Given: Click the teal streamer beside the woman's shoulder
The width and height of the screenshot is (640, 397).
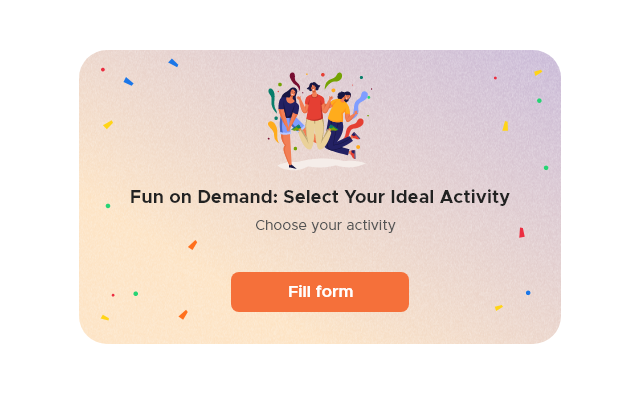Looking at the screenshot, I should (272, 100).
